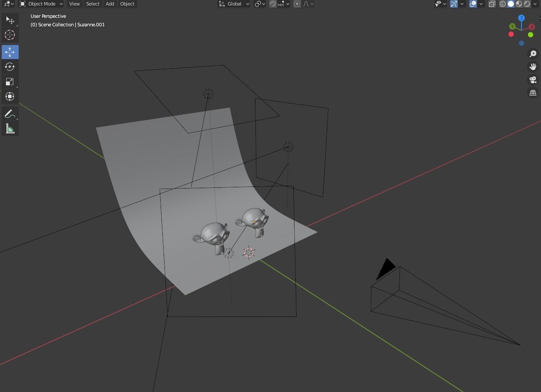Open selectability and visibility dropdown

pyautogui.click(x=441, y=4)
